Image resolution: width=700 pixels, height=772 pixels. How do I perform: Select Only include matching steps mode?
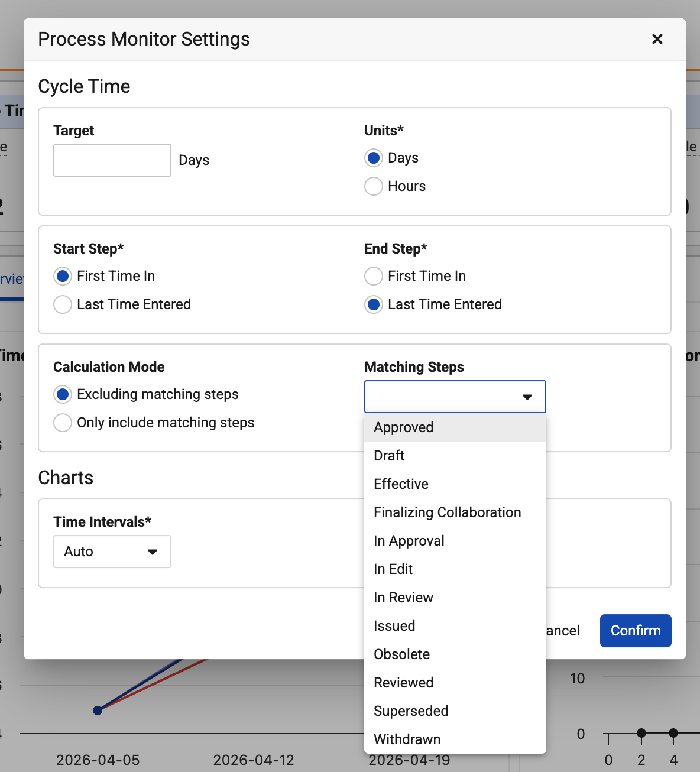pyautogui.click(x=63, y=423)
